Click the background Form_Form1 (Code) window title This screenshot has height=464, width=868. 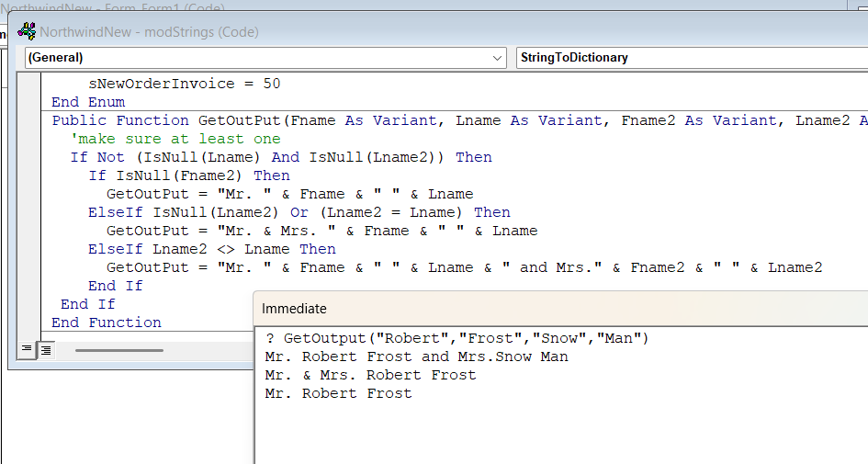(x=113, y=7)
